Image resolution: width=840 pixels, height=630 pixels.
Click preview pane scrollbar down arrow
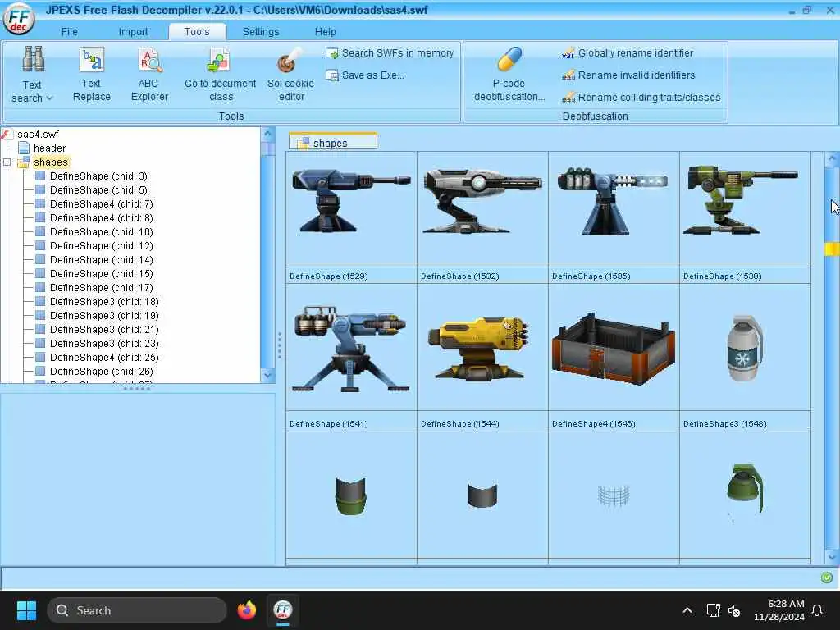pos(832,557)
